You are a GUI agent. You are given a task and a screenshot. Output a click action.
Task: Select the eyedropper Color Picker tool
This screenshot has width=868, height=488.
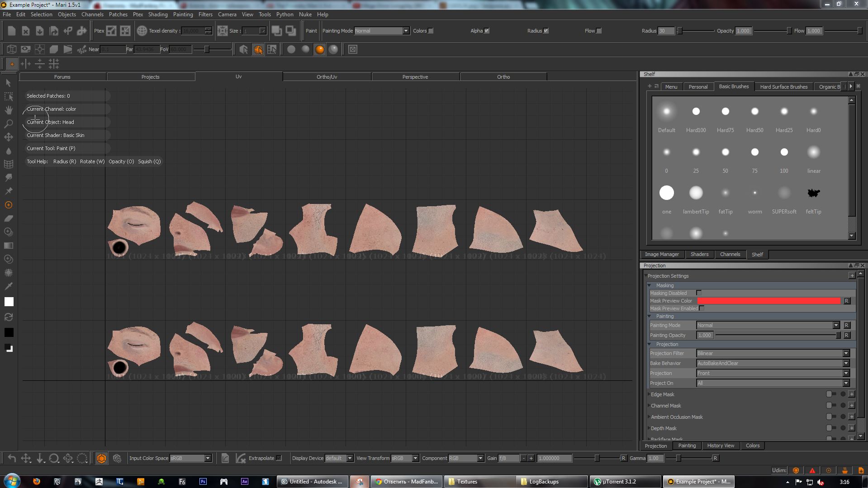9,286
